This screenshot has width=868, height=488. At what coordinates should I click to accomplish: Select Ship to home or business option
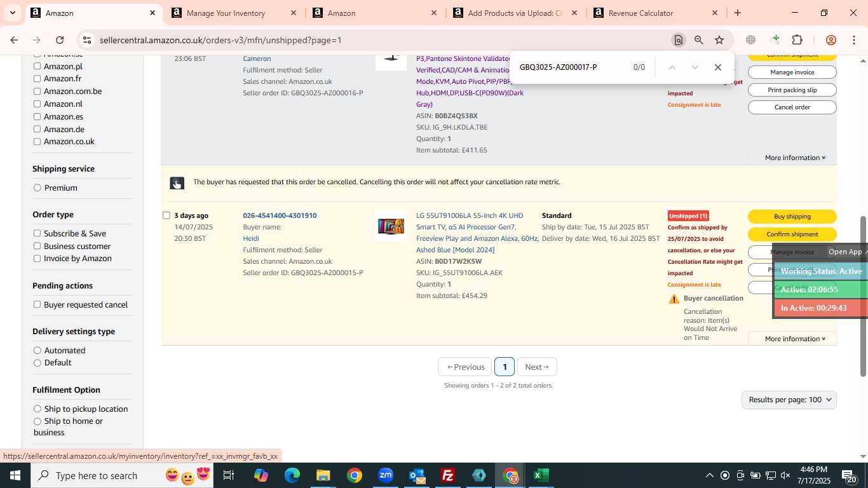coord(37,421)
